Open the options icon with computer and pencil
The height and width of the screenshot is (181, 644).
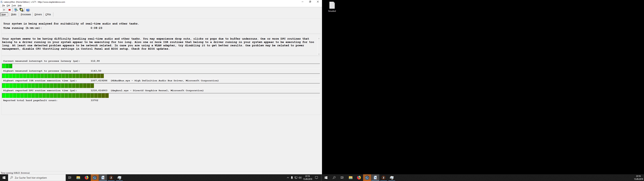pyautogui.click(x=16, y=10)
